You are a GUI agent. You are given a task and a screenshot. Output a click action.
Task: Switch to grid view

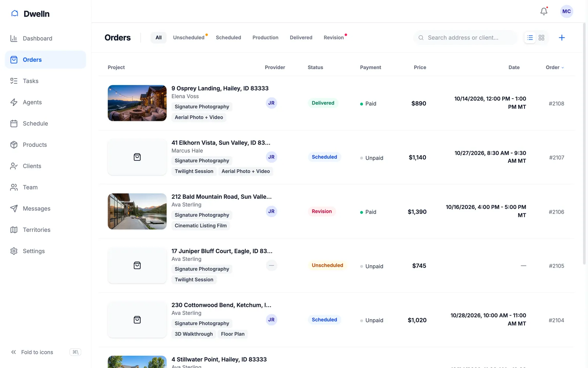(x=541, y=38)
